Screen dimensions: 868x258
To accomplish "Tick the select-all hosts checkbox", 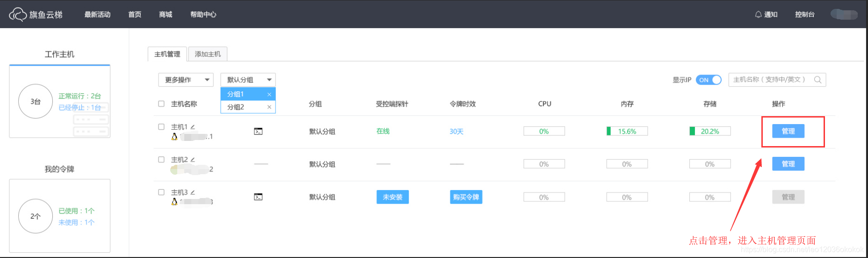I will click(161, 104).
